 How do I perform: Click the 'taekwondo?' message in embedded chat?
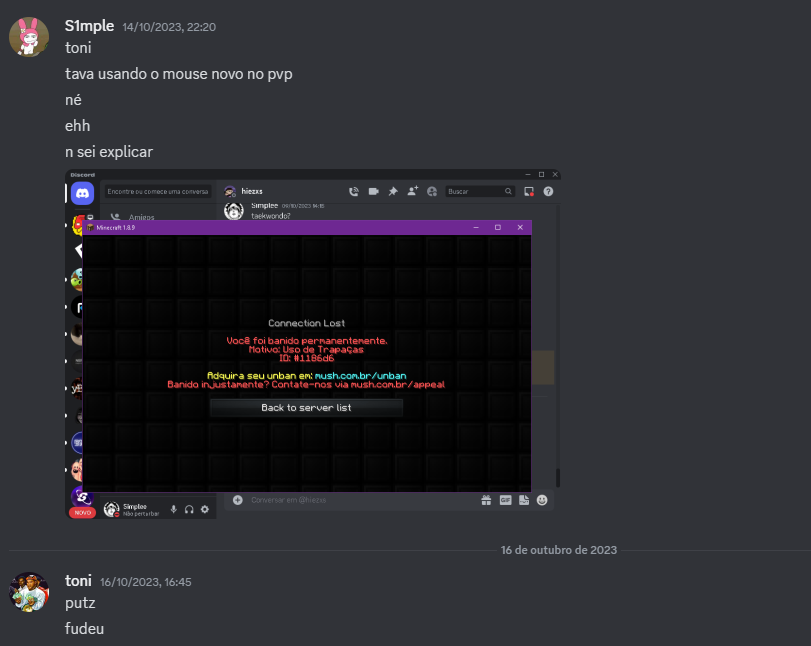(271, 216)
